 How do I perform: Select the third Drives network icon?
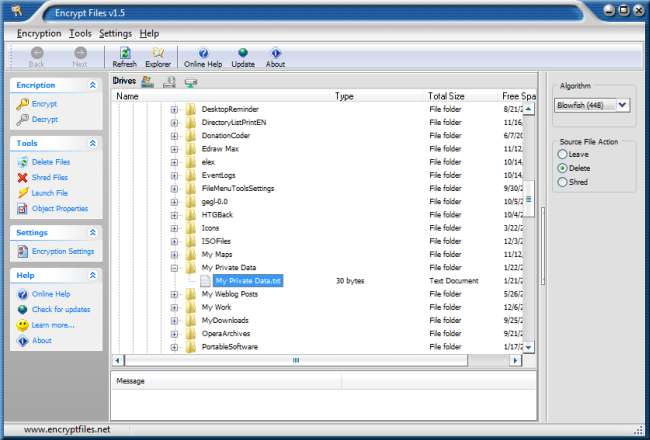coord(191,83)
